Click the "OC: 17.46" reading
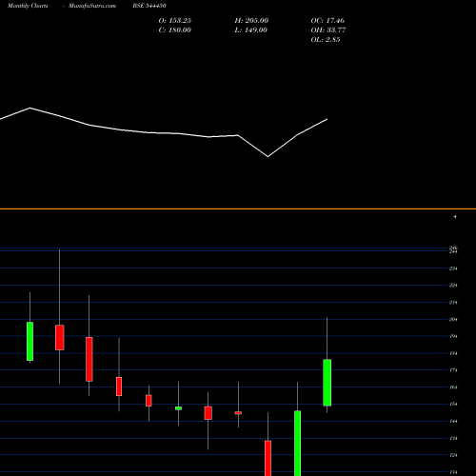476x476 pixels. pos(327,21)
